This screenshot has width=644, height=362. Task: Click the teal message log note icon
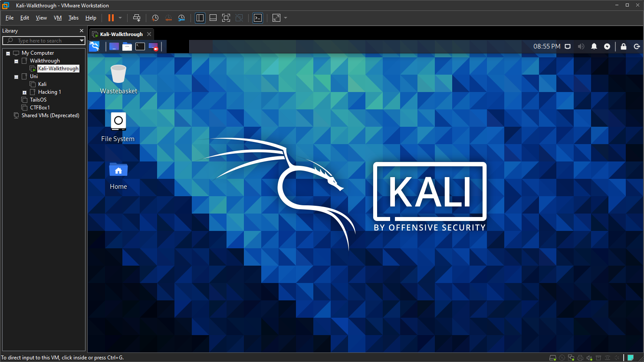(x=630, y=358)
